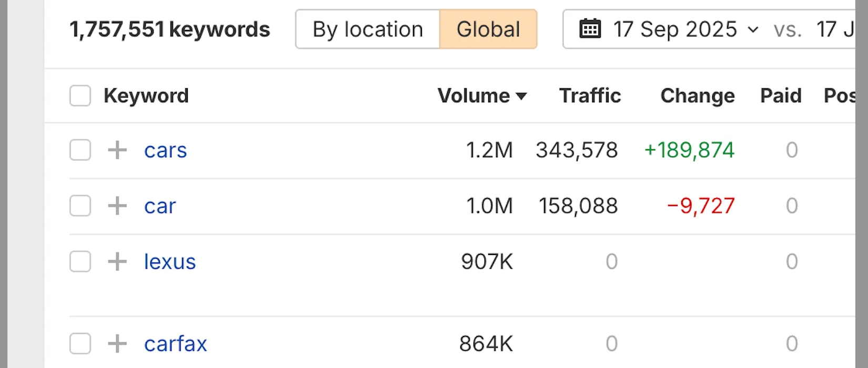Viewport: 868px width, 368px height.
Task: Click the 1.0M volume cell
Action: point(489,206)
